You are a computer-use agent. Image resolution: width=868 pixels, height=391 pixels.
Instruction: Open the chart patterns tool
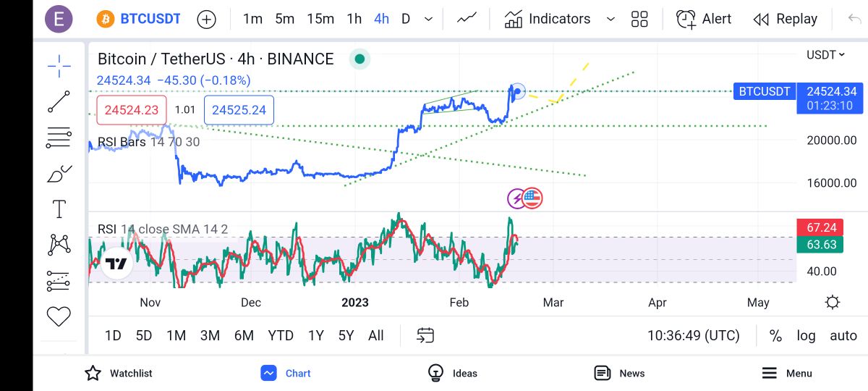click(59, 245)
